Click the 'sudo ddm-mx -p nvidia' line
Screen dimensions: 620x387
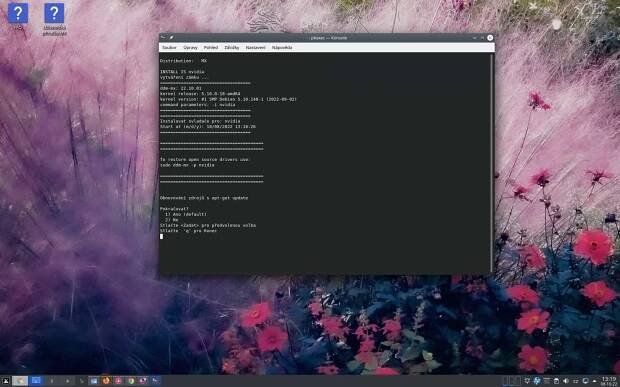click(x=187, y=165)
